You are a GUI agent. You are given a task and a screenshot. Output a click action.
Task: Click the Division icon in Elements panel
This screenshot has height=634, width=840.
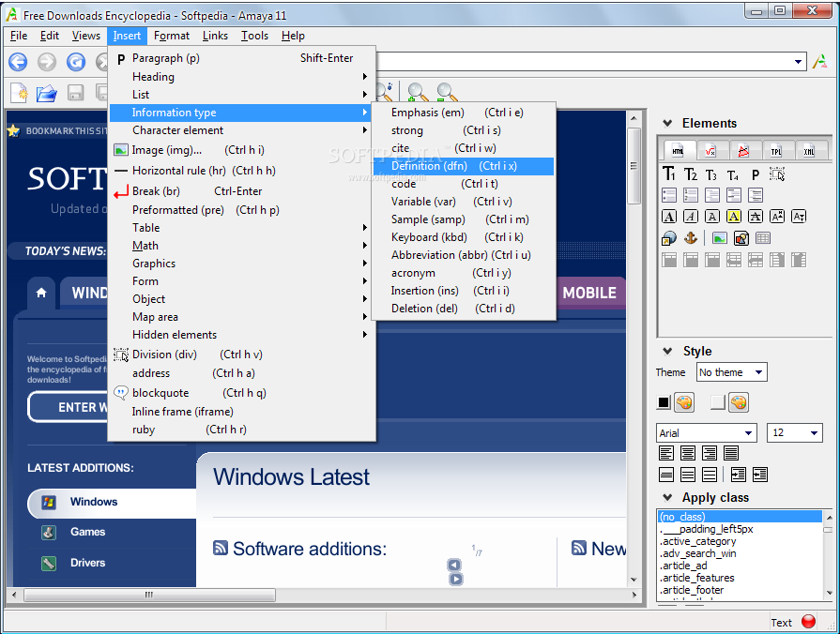777,174
